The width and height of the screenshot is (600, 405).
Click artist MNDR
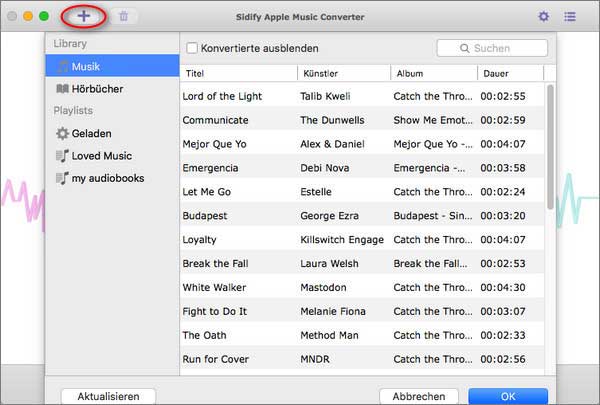pyautogui.click(x=315, y=359)
